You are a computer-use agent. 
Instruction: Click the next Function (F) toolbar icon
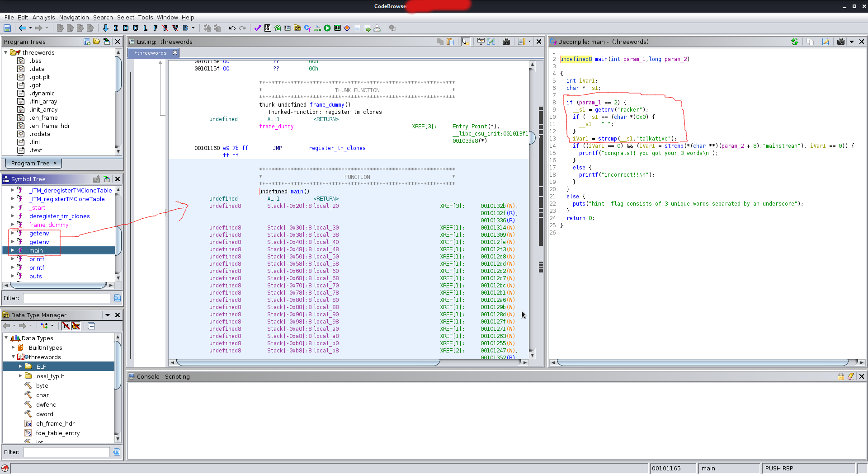156,28
